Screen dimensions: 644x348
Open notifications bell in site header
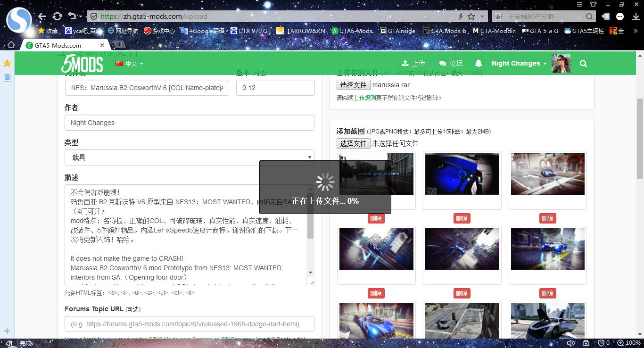pyautogui.click(x=479, y=64)
